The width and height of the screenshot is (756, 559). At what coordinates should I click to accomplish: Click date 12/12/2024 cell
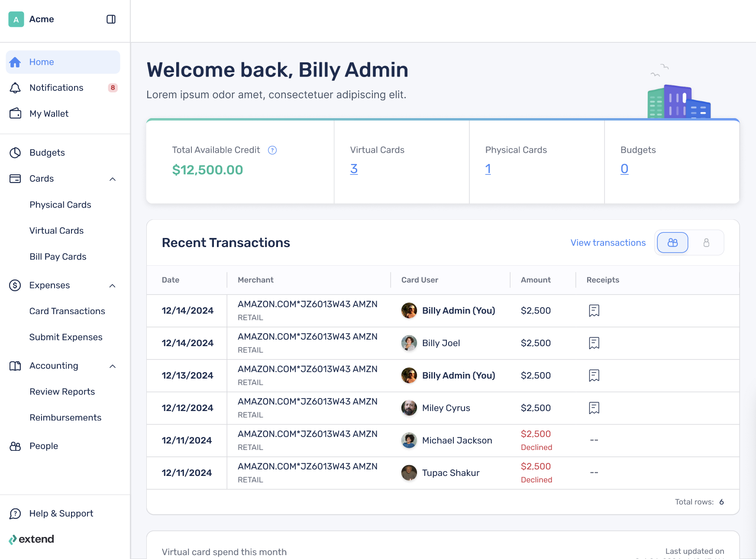click(x=187, y=408)
